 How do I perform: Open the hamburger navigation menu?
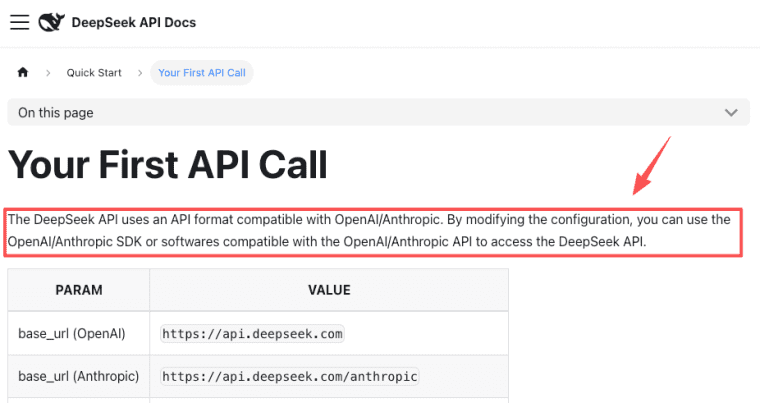click(19, 22)
